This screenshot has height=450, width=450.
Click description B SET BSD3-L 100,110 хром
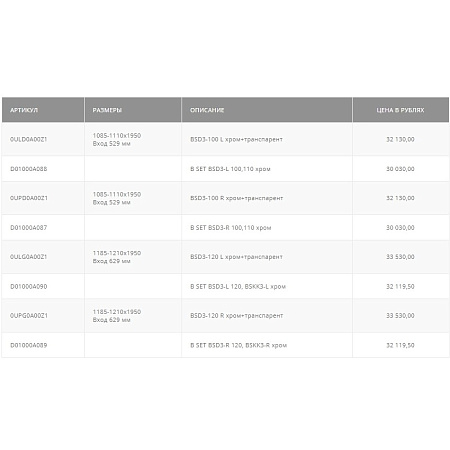pos(230,169)
